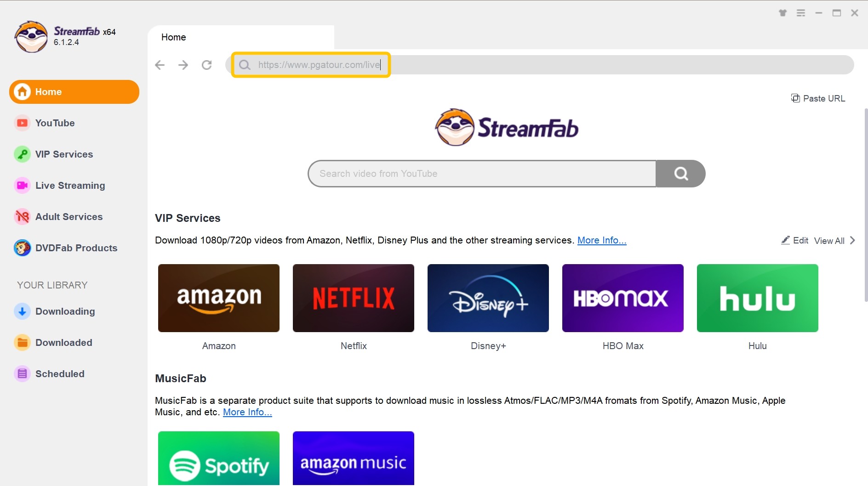The height and width of the screenshot is (486, 868).
Task: Click the DVDFab Products monkey icon
Action: [x=22, y=248]
